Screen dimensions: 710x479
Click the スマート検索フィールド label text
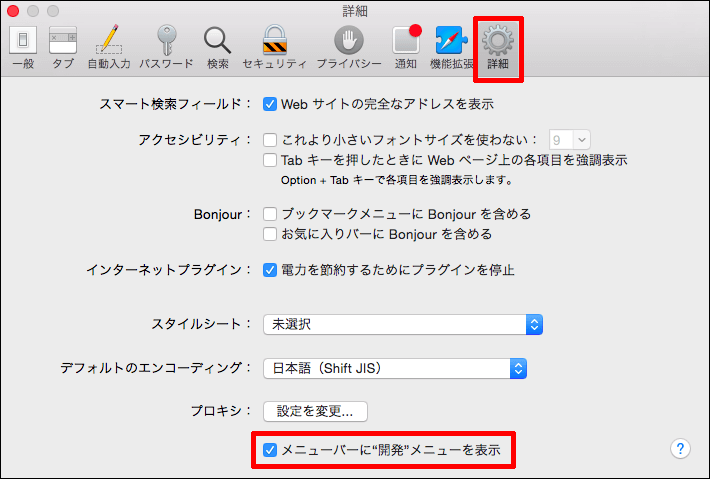tap(175, 104)
